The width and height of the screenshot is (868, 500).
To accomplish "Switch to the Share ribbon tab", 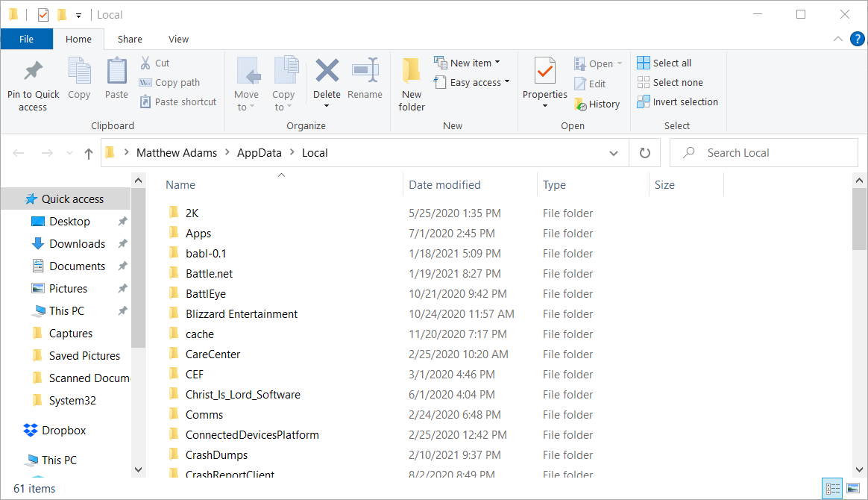I will 130,40.
